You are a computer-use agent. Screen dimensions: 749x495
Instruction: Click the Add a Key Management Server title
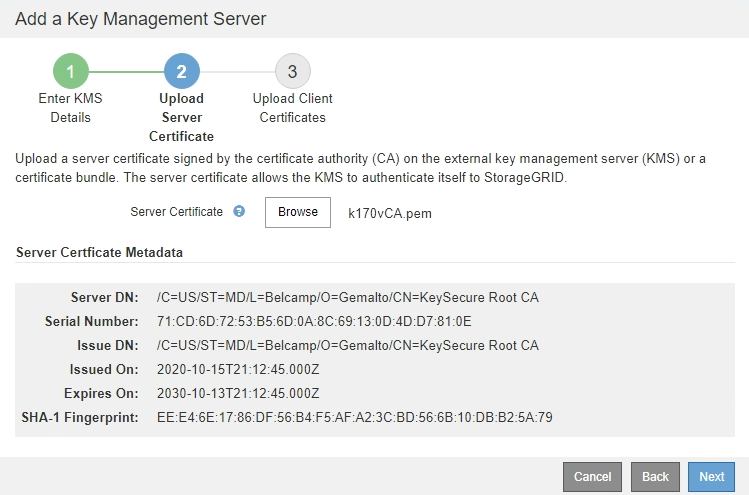pos(139,19)
